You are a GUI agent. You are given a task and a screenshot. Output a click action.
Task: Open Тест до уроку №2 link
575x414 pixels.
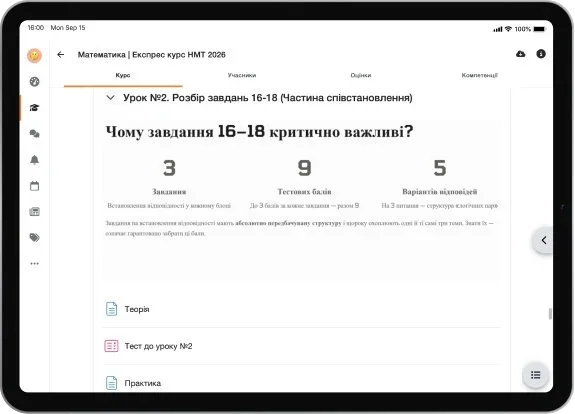(158, 346)
